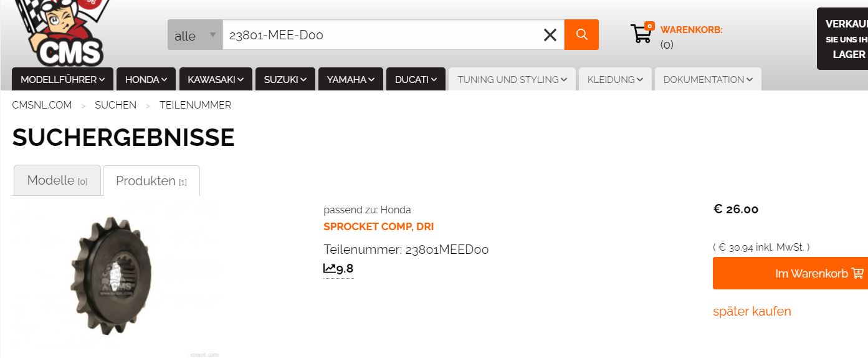Switch to the Modelle tab
868x358 pixels.
tap(57, 181)
